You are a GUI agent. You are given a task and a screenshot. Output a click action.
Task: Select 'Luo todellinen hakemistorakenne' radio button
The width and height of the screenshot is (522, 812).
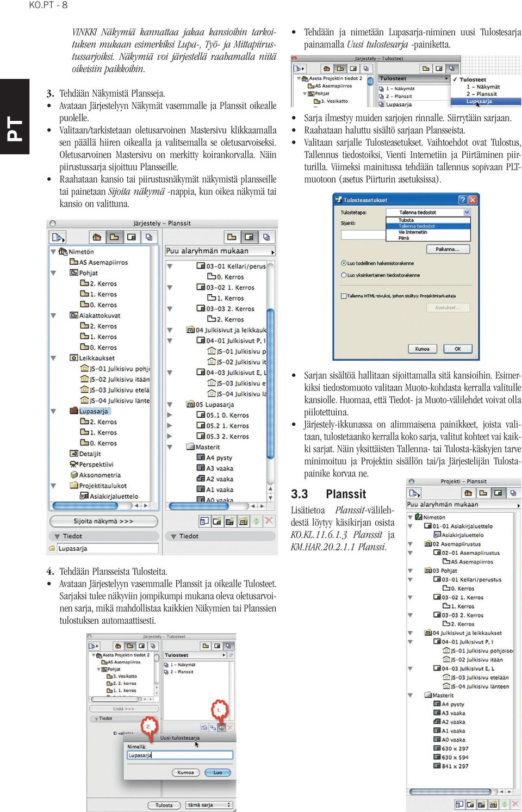point(344,263)
